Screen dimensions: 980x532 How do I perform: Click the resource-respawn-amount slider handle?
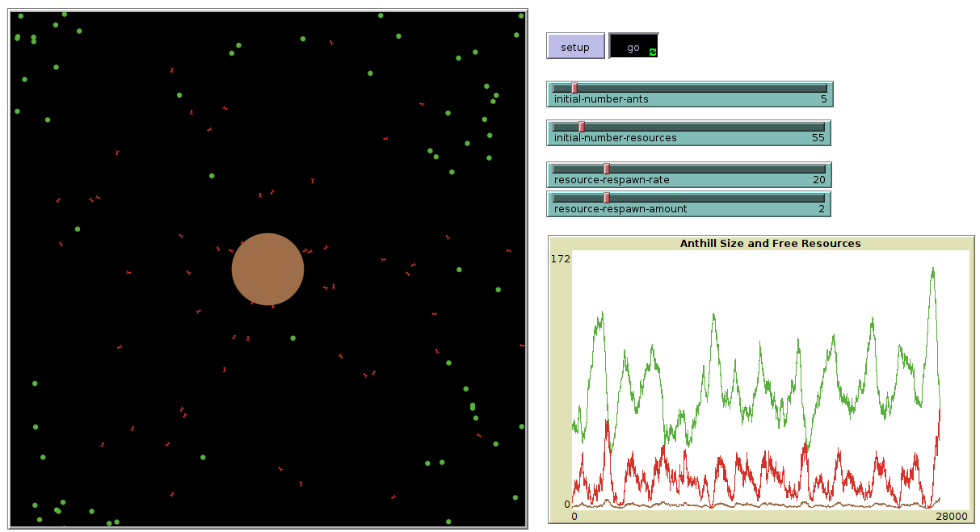coord(607,198)
